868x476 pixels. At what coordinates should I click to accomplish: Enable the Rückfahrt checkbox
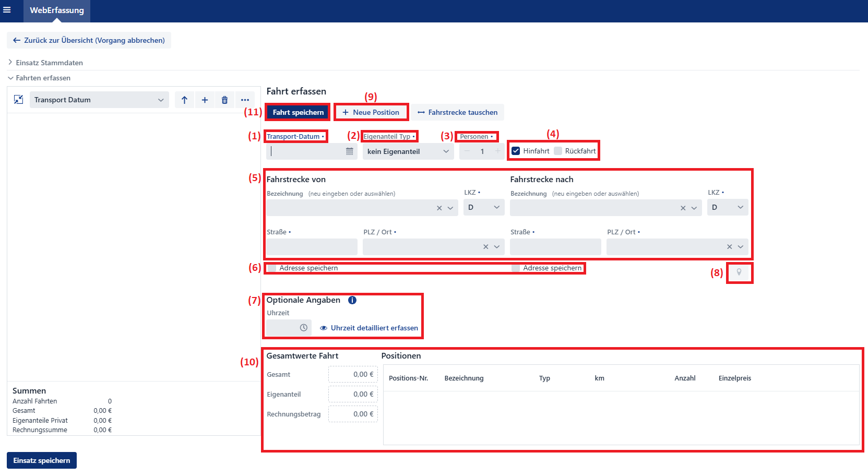pos(558,151)
